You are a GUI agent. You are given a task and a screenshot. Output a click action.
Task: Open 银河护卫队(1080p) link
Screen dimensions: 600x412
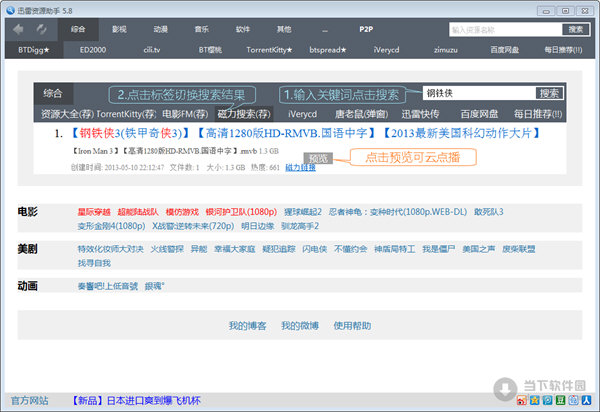point(241,212)
